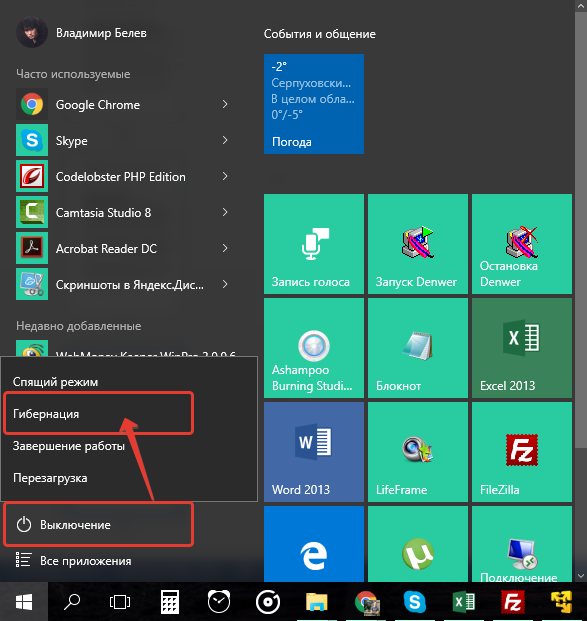Click the Windows Start button on the taskbar

[x=24, y=602]
